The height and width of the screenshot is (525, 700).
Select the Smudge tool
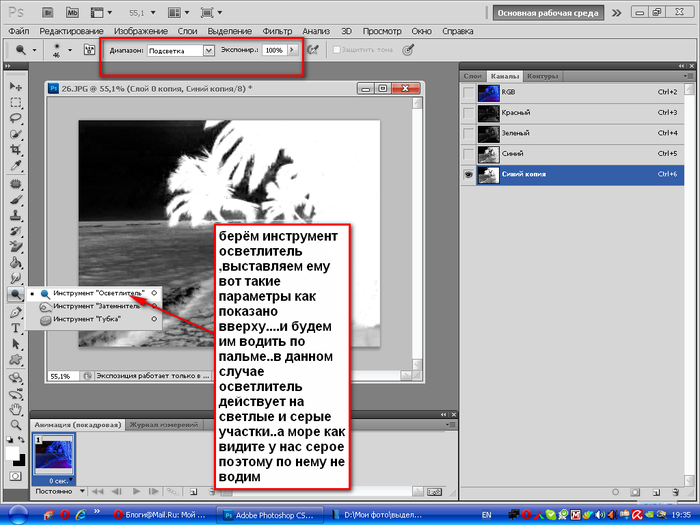(16, 278)
